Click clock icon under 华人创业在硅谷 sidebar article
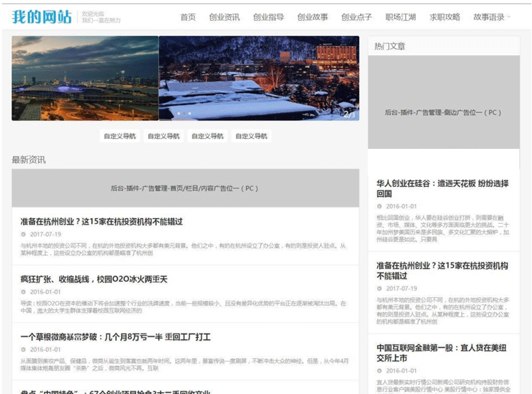 coord(379,207)
